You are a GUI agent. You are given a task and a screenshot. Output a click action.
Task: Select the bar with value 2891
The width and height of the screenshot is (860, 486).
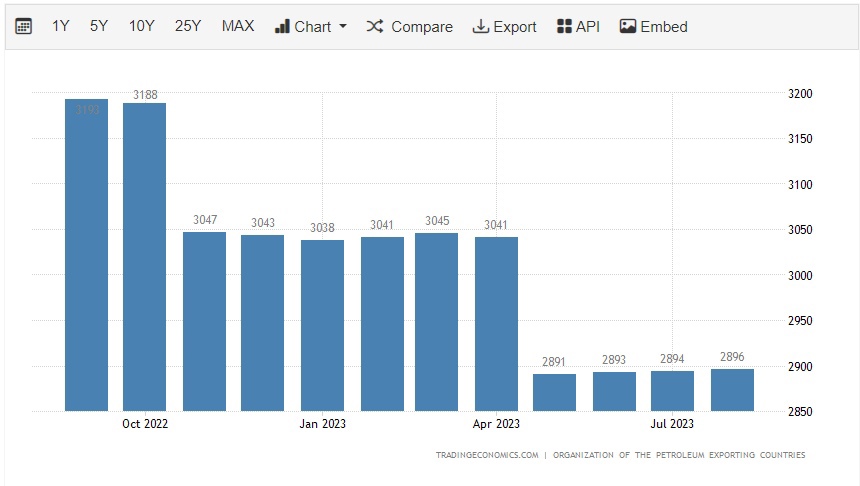coord(554,392)
